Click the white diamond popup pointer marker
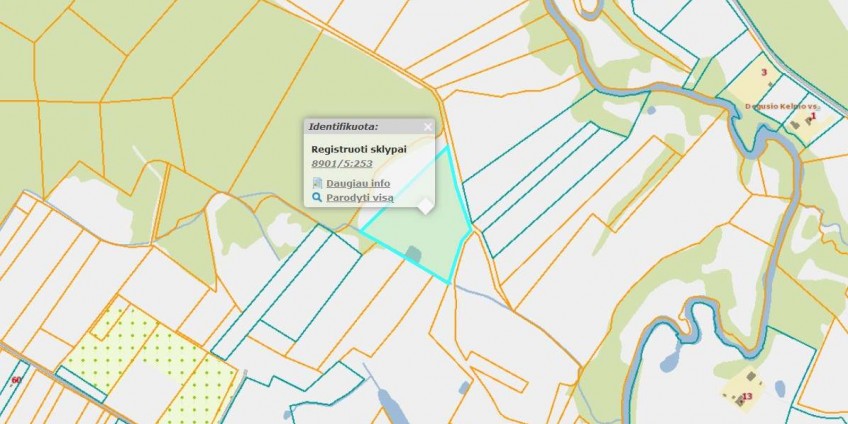Image resolution: width=848 pixels, height=424 pixels. coord(426,206)
